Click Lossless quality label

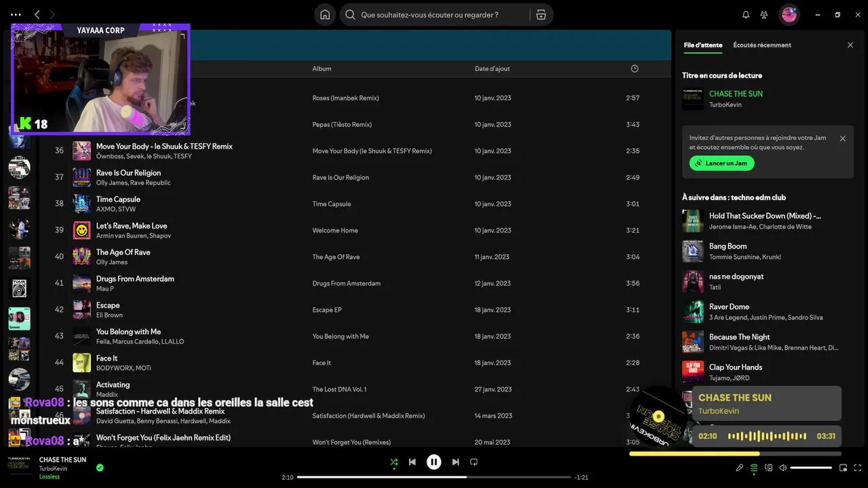pyautogui.click(x=50, y=476)
